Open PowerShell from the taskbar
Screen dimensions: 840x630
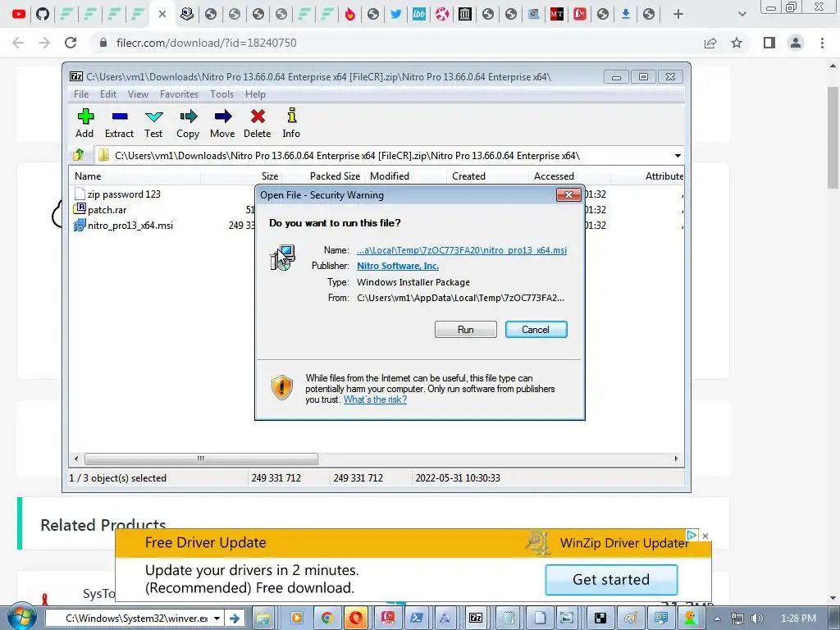(416, 619)
